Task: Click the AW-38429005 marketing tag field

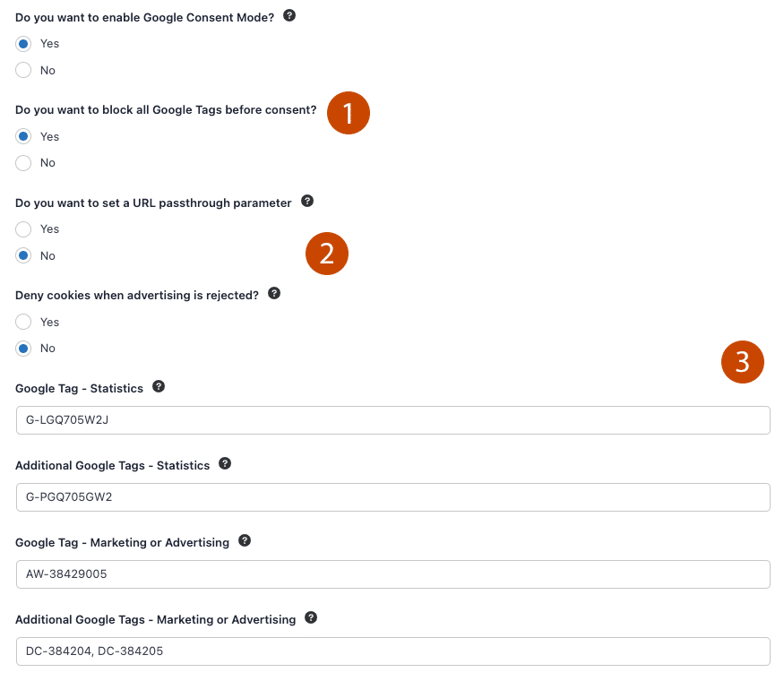Action: (x=393, y=574)
